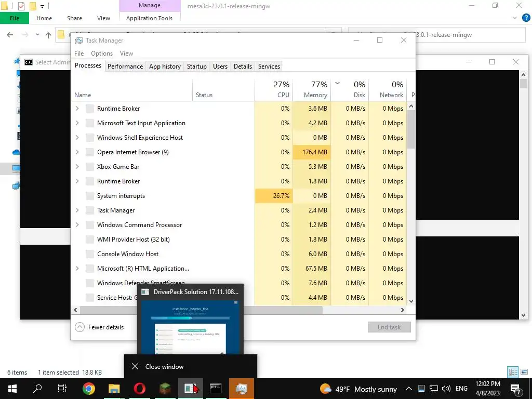Open the Application Tools tab in Explorer
The width and height of the screenshot is (532, 399).
tap(149, 18)
